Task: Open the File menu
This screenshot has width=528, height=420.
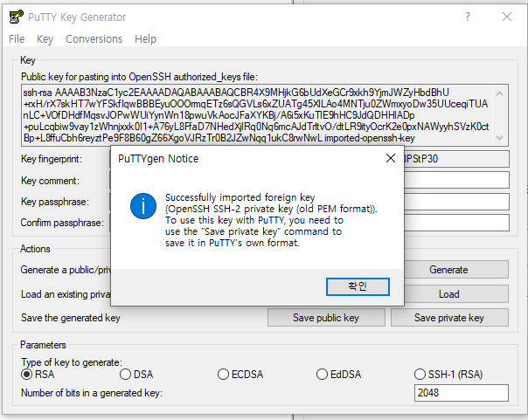Action: click(x=17, y=39)
